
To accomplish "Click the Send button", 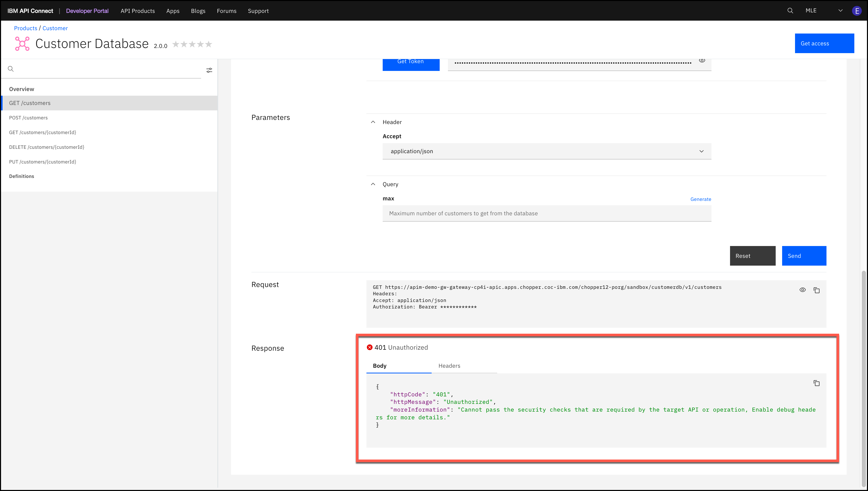I will click(x=804, y=256).
